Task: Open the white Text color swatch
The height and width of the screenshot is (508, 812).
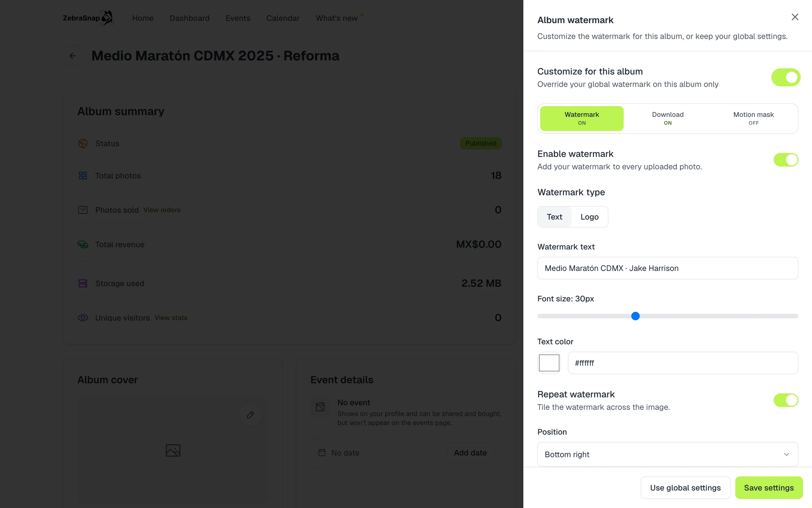Action: point(549,363)
